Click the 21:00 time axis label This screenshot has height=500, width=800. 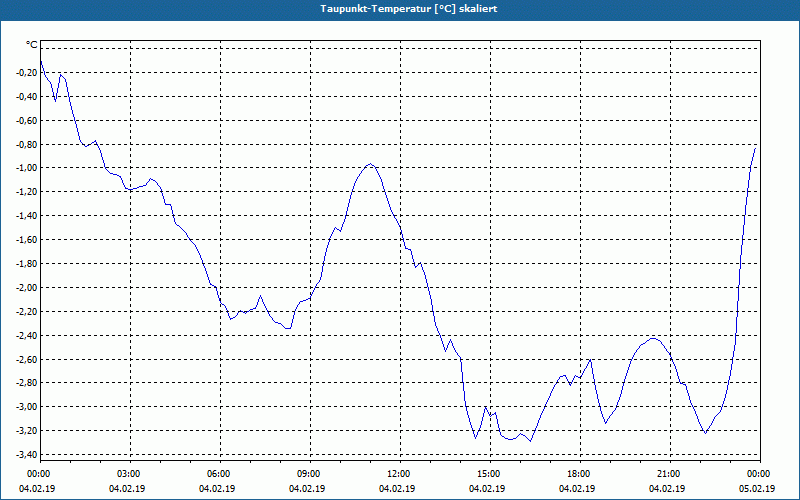(670, 474)
